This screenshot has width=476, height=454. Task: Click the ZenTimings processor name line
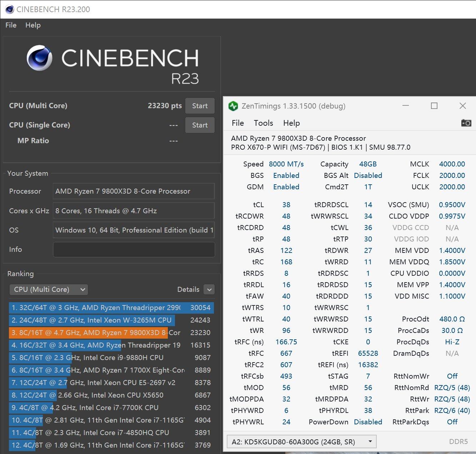299,138
